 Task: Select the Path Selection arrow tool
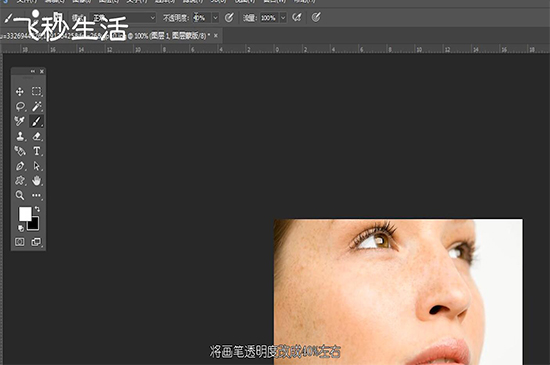pos(36,165)
